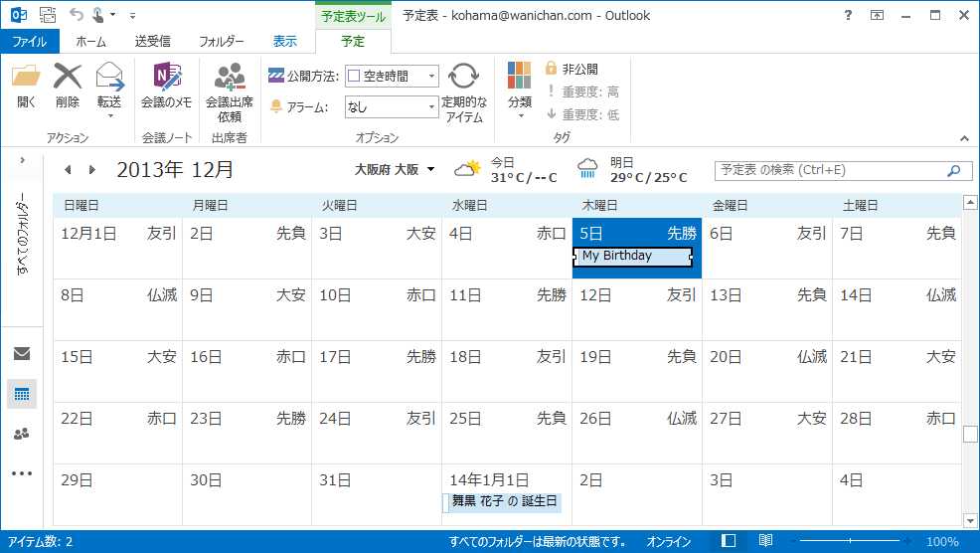Open Calendar from navigation bar
Image resolution: width=980 pixels, height=553 pixels.
click(x=22, y=394)
